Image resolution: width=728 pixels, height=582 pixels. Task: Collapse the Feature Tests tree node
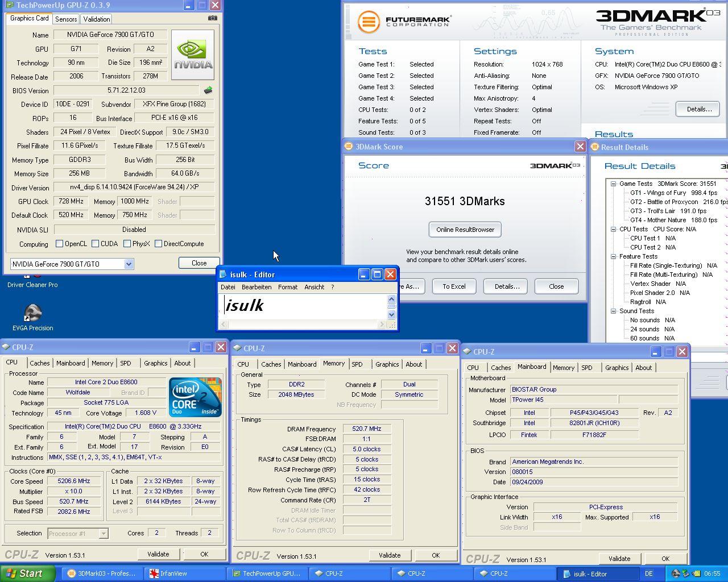tap(614, 256)
